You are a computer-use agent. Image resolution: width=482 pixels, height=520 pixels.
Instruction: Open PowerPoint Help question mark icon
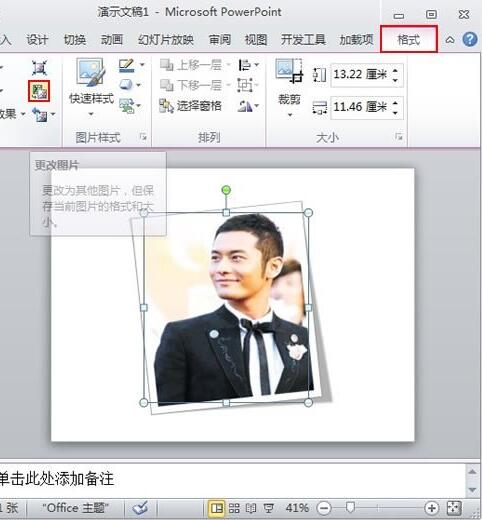[470, 39]
